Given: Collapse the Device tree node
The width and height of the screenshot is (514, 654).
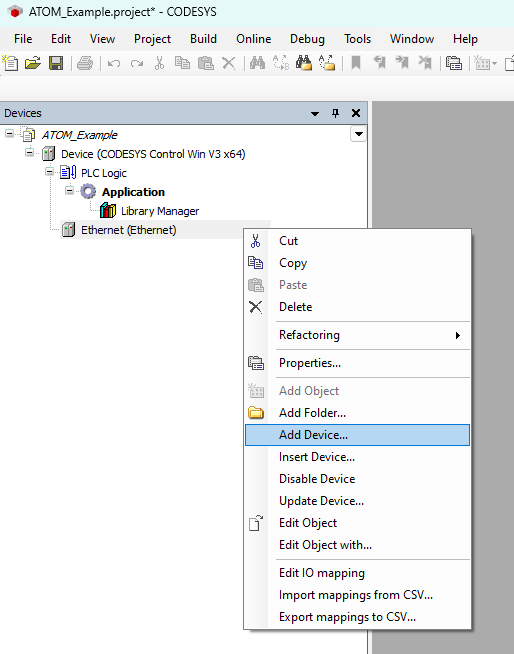Looking at the screenshot, I should point(29,152).
